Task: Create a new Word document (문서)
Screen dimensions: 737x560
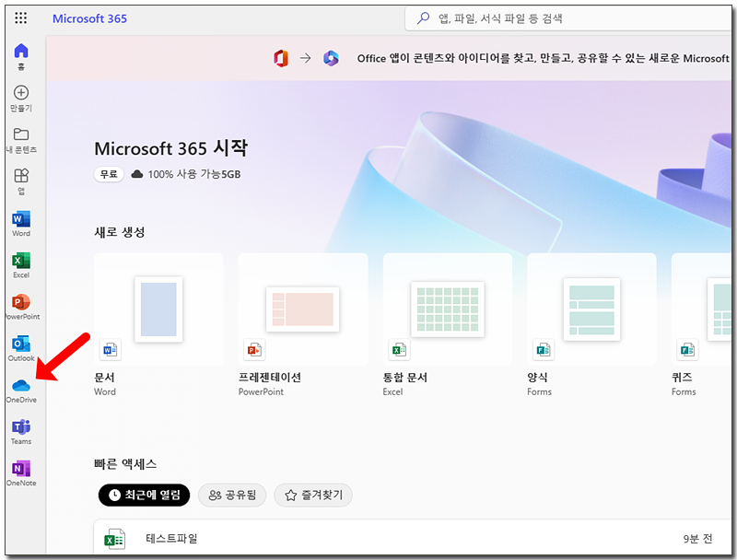Action: click(x=158, y=325)
